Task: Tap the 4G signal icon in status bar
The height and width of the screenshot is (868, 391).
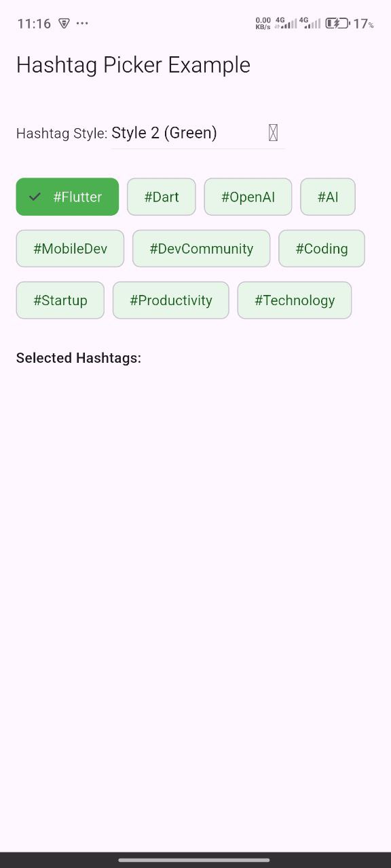Action: pos(285,23)
